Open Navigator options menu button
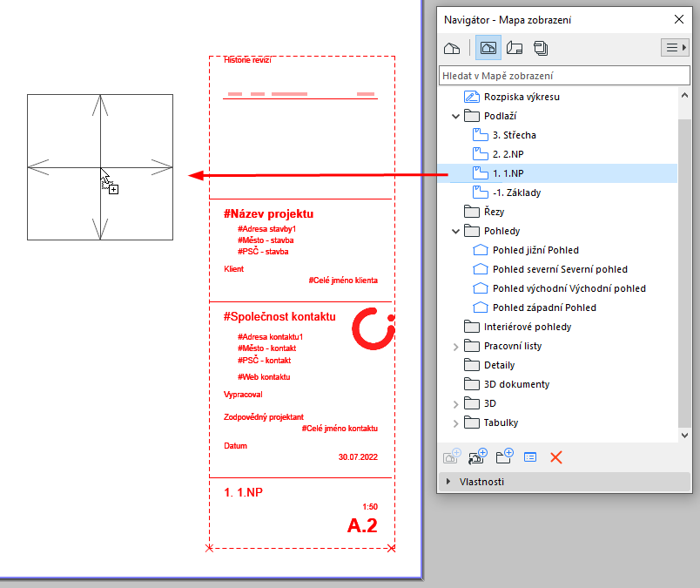 pyautogui.click(x=676, y=47)
